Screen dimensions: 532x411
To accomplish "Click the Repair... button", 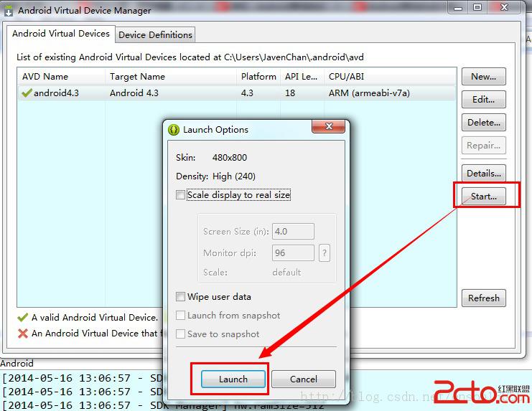I will (x=483, y=146).
